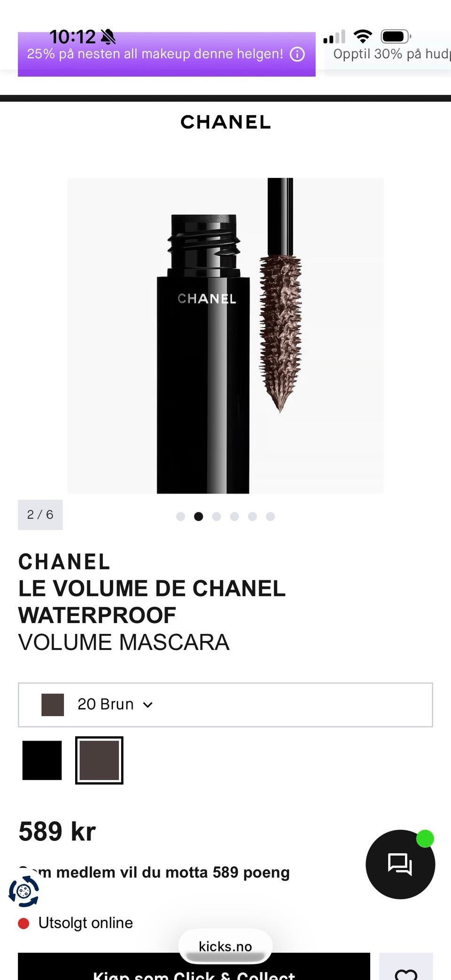Open the cookie settings icon
Image resolution: width=451 pixels, height=980 pixels.
pos(24,891)
